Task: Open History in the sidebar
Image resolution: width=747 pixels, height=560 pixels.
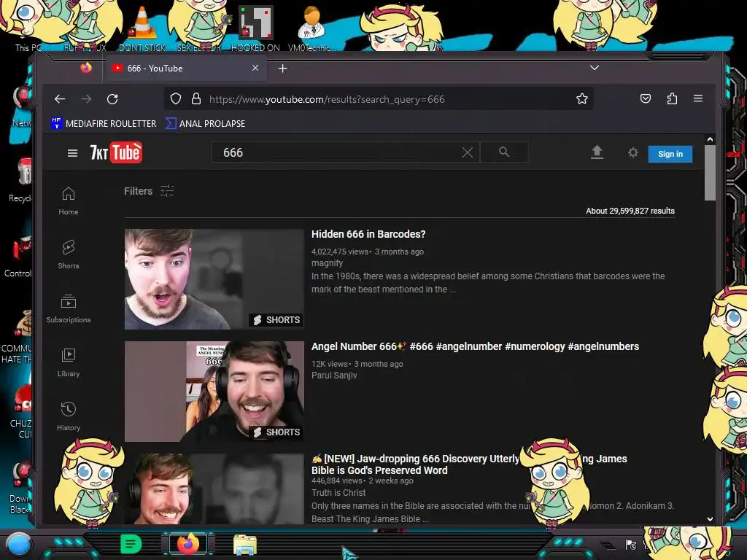Action: point(68,416)
